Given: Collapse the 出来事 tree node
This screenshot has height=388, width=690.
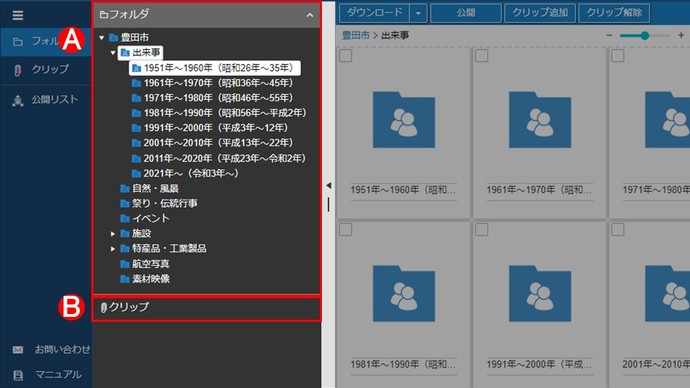Looking at the screenshot, I should pyautogui.click(x=113, y=53).
